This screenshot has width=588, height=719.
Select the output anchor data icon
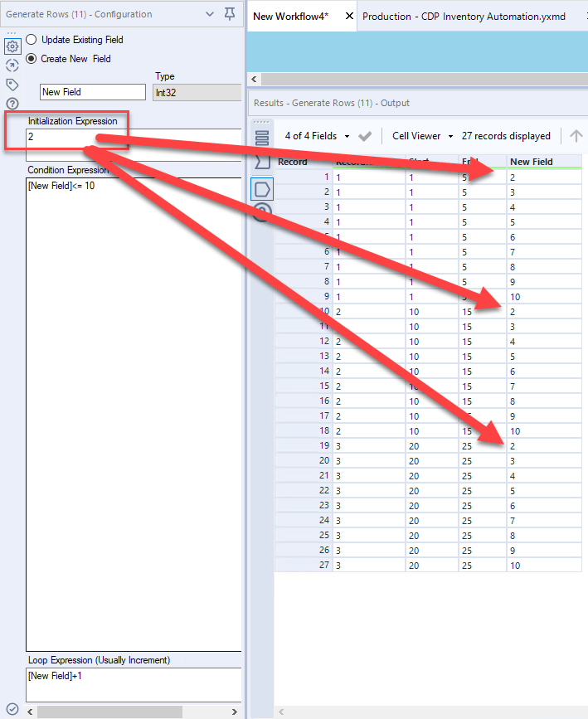262,189
